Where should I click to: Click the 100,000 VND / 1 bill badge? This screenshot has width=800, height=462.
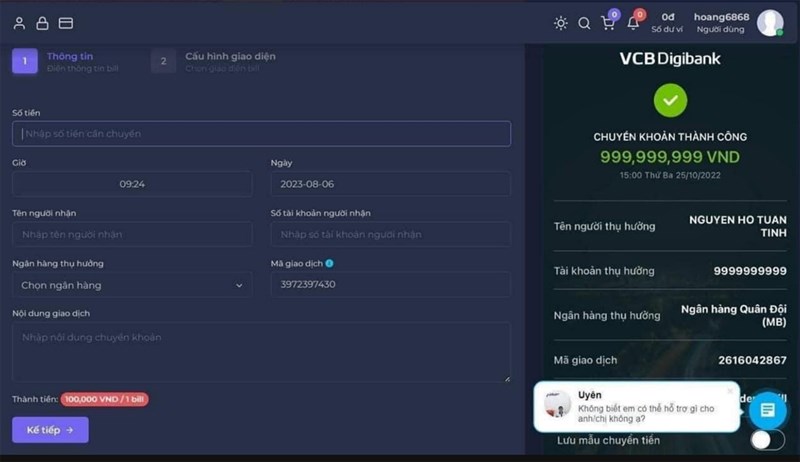point(105,399)
